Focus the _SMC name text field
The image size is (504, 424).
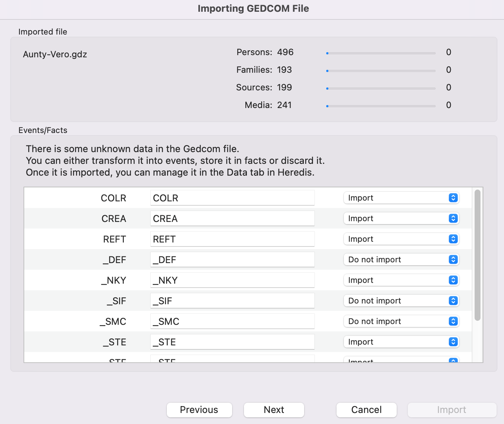pos(232,321)
